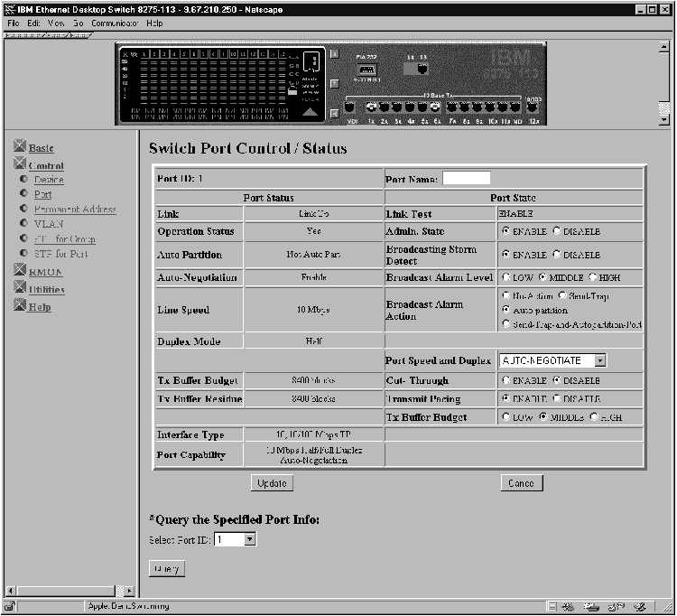Click the Control section icon in sidebar

point(20,164)
